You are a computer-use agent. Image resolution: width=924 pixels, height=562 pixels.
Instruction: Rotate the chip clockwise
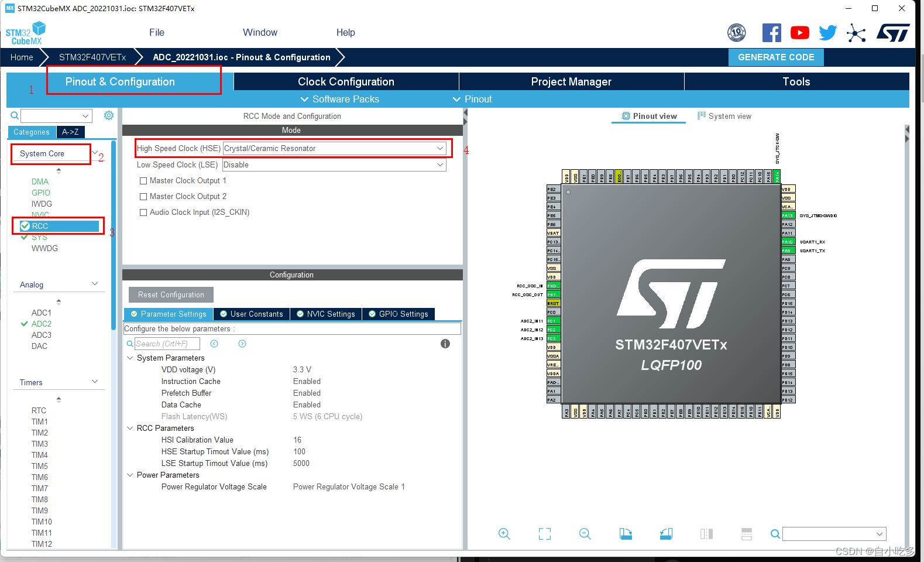[x=626, y=534]
